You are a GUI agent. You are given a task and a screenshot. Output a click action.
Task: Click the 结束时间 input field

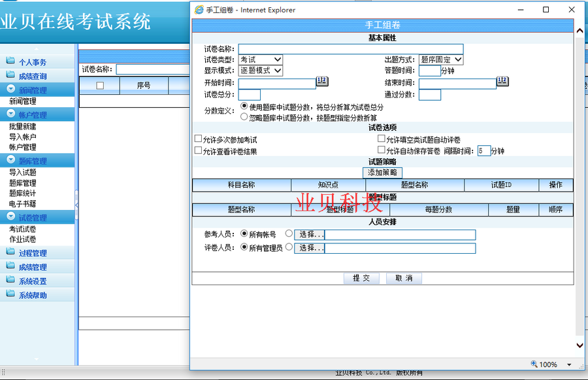click(457, 84)
